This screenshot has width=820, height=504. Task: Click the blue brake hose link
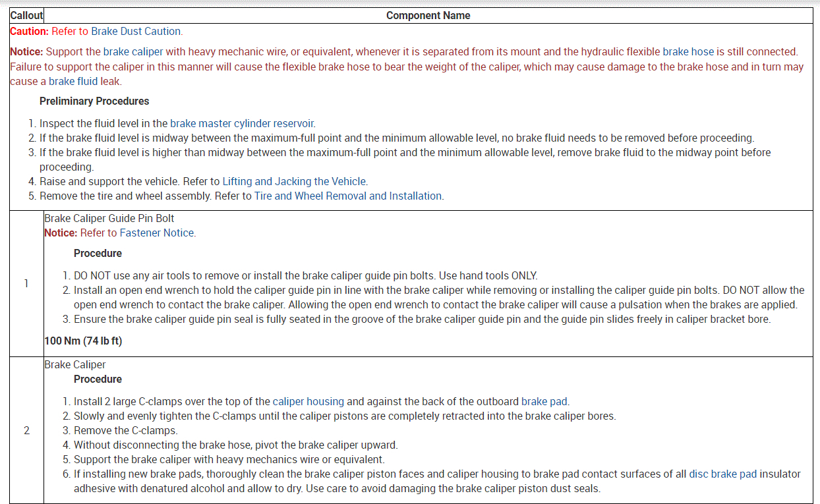(688, 51)
